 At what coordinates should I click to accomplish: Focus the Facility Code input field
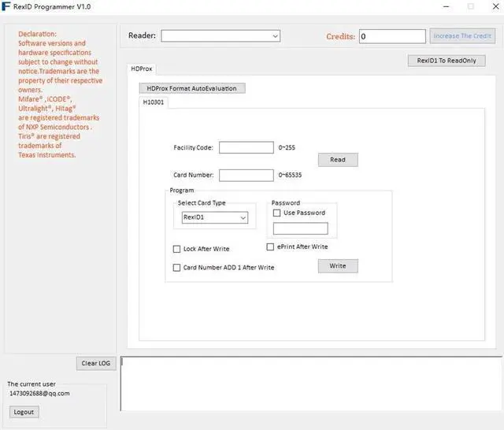(x=246, y=147)
